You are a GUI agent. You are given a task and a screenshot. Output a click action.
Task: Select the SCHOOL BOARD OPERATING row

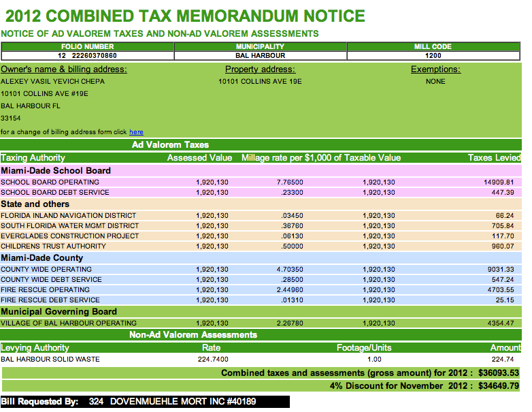[x=261, y=182]
